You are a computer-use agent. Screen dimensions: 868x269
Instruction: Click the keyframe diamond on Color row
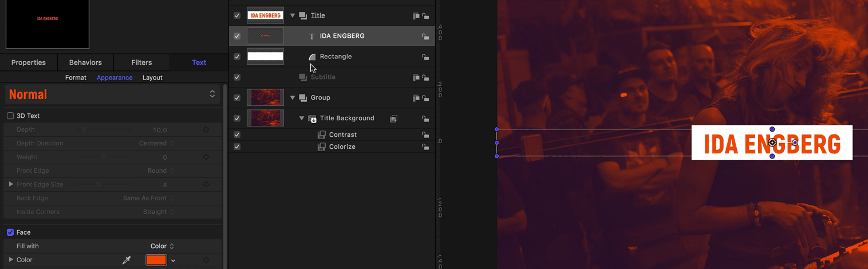(206, 260)
